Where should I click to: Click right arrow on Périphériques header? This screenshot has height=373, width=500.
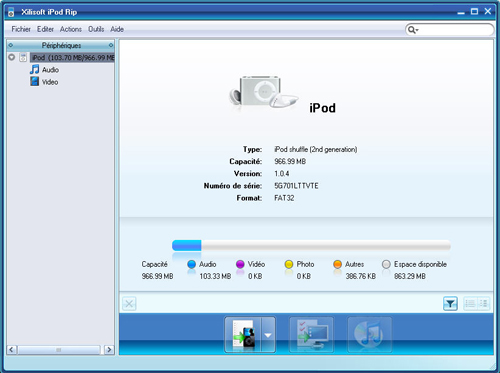point(111,45)
